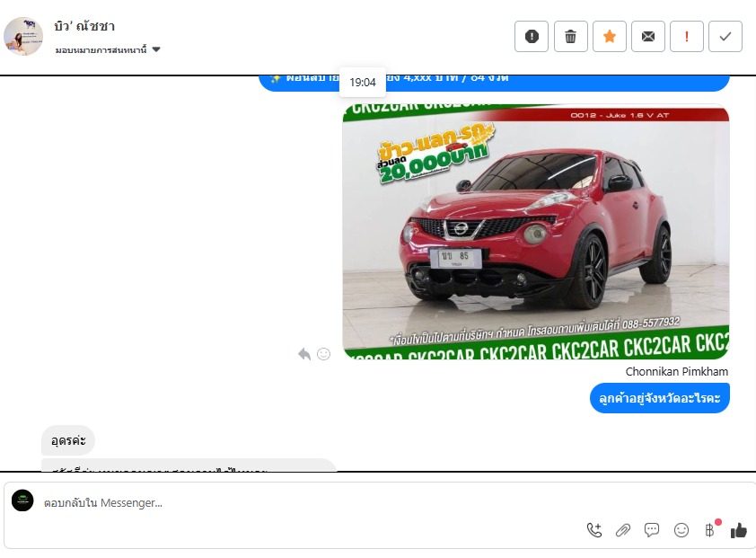756x558 pixels.
Task: Delete conversation using trash icon
Action: [x=570, y=37]
